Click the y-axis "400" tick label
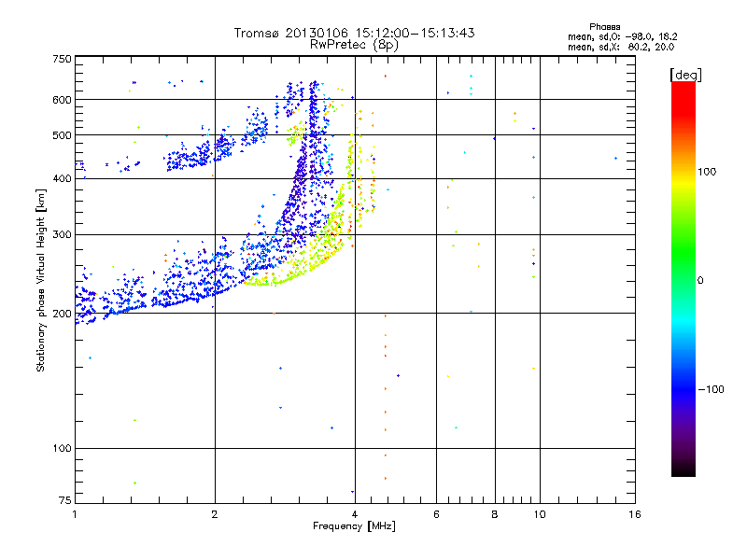The image size is (747, 560). coord(62,178)
